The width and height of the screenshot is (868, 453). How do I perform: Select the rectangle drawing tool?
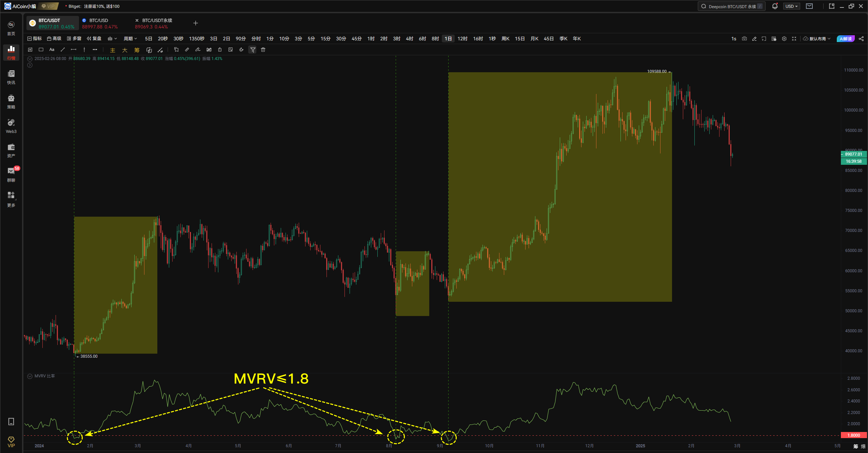coord(41,50)
